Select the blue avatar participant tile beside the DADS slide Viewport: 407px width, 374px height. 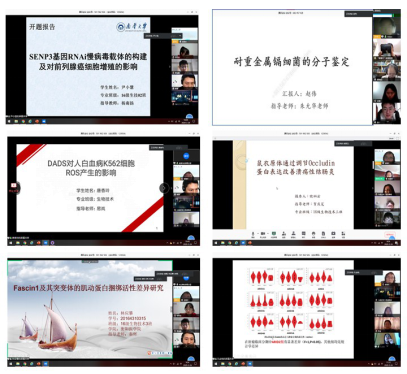(186, 156)
